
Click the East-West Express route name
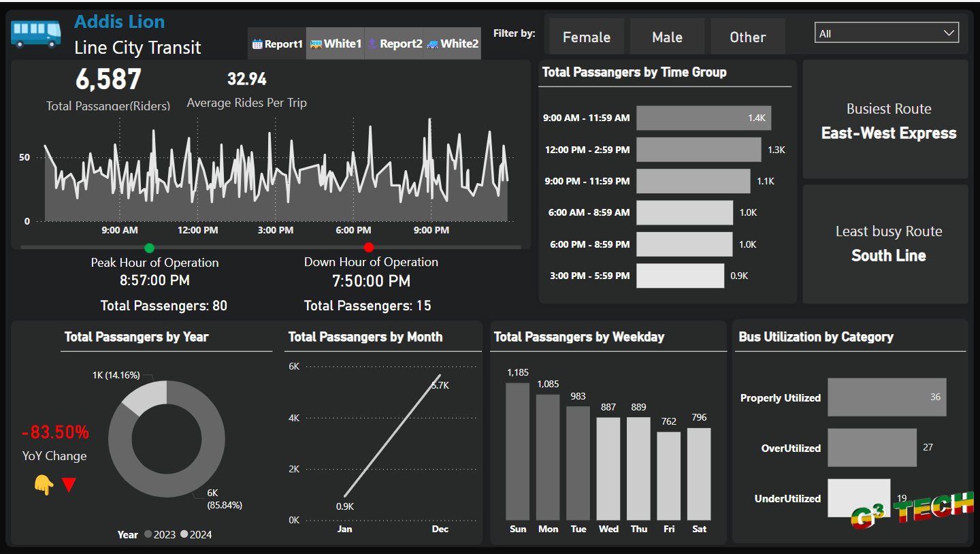click(889, 133)
